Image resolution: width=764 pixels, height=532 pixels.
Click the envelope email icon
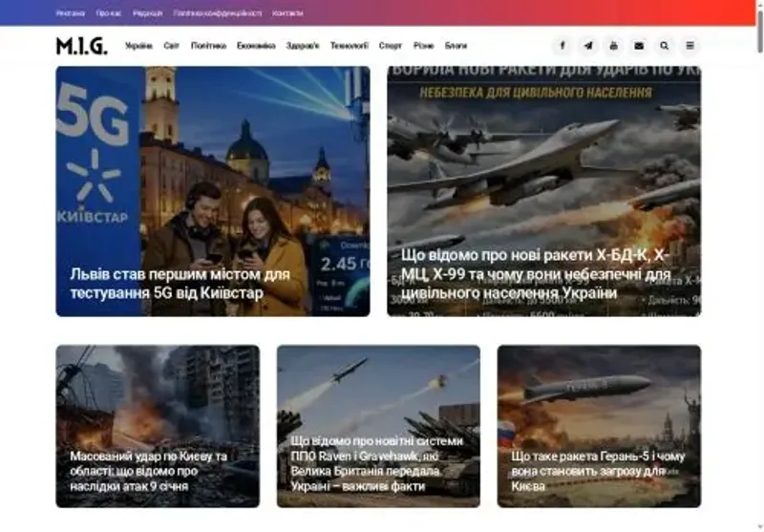(639, 46)
